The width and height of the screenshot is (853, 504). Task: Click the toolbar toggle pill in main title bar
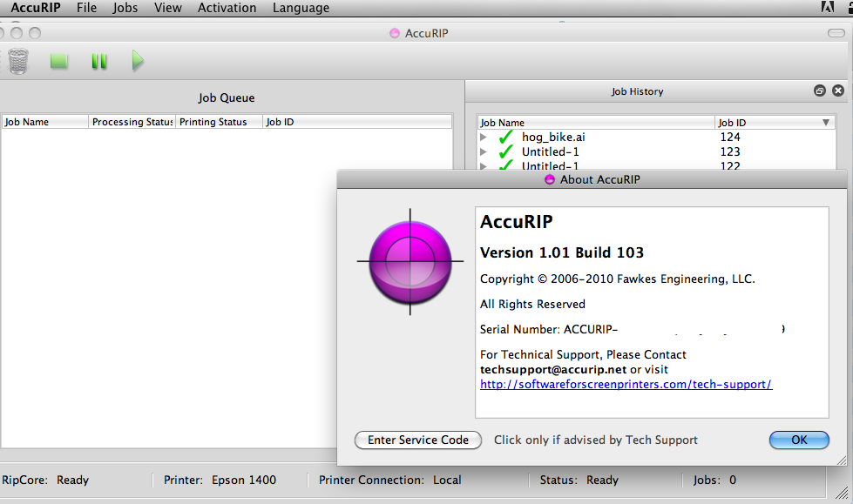(836, 33)
